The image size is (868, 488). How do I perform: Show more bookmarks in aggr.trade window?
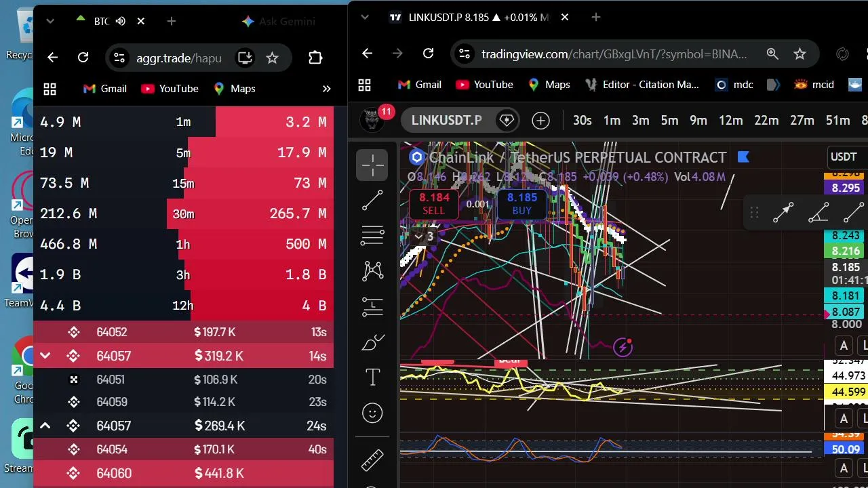tap(326, 89)
